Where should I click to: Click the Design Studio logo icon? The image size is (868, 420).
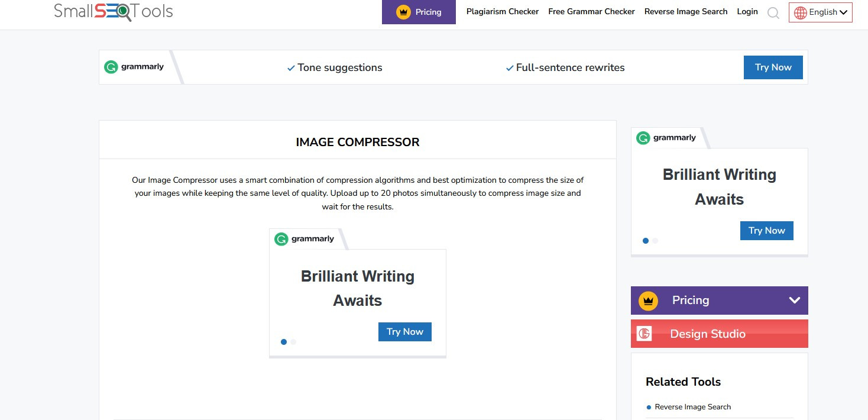click(x=644, y=334)
